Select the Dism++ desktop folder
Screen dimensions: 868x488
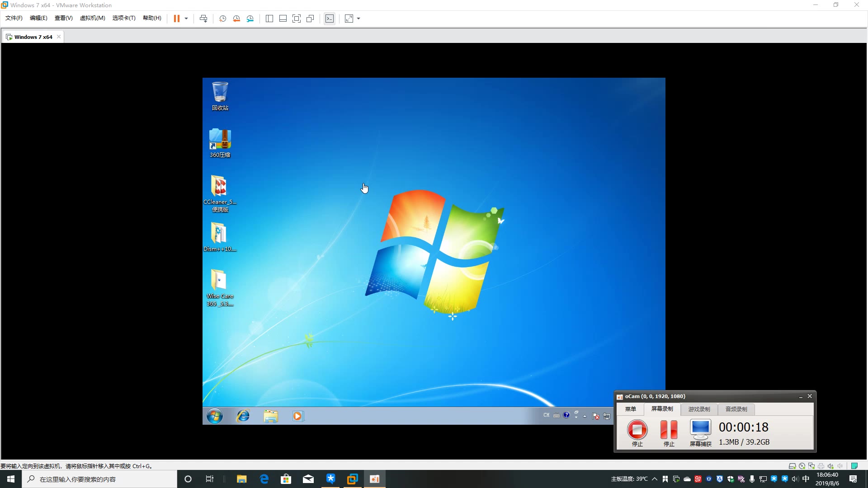point(220,237)
